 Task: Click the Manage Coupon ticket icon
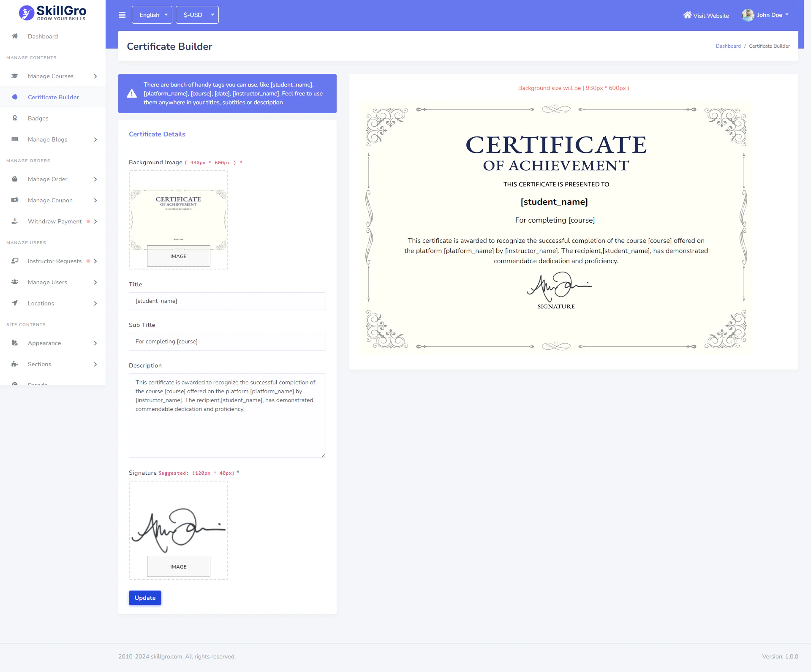click(15, 200)
